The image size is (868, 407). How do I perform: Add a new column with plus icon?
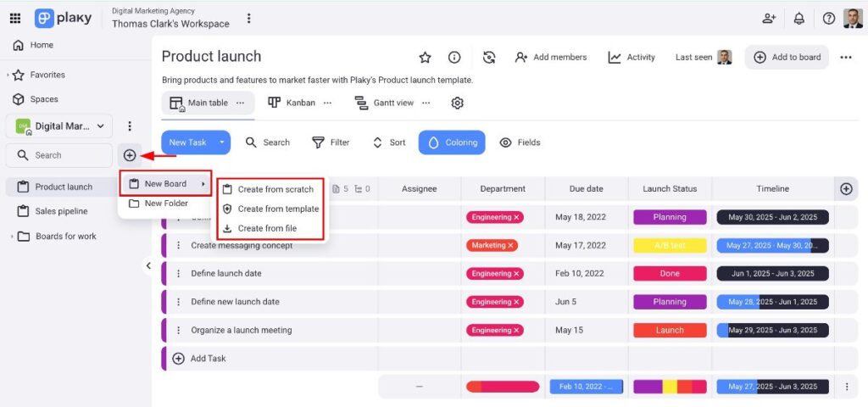click(x=846, y=189)
